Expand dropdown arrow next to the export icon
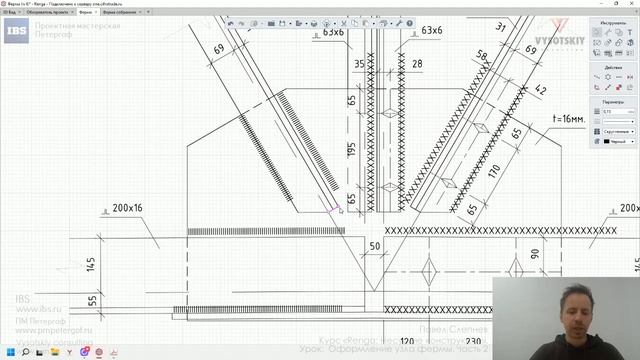The image size is (640, 360). tap(306, 24)
